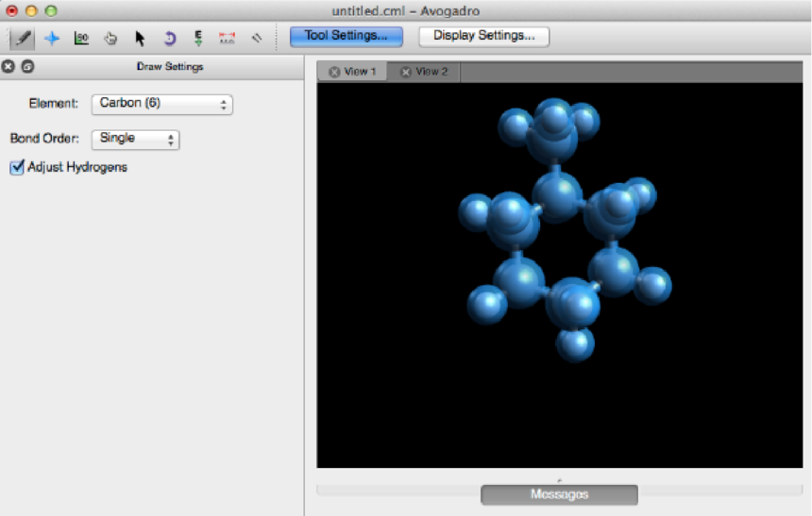
Task: Switch to the View 2 tab
Action: click(x=431, y=72)
